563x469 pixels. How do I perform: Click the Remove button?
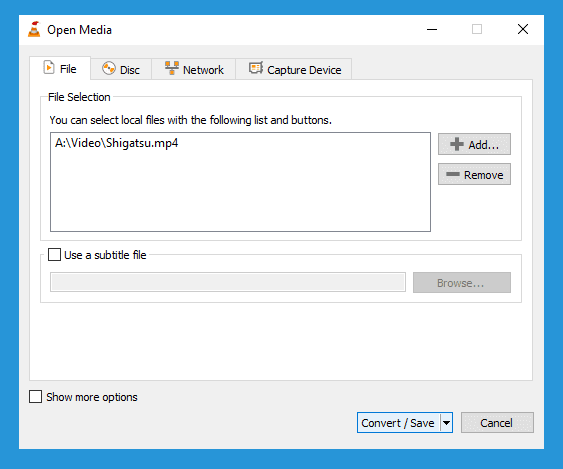[x=474, y=175]
